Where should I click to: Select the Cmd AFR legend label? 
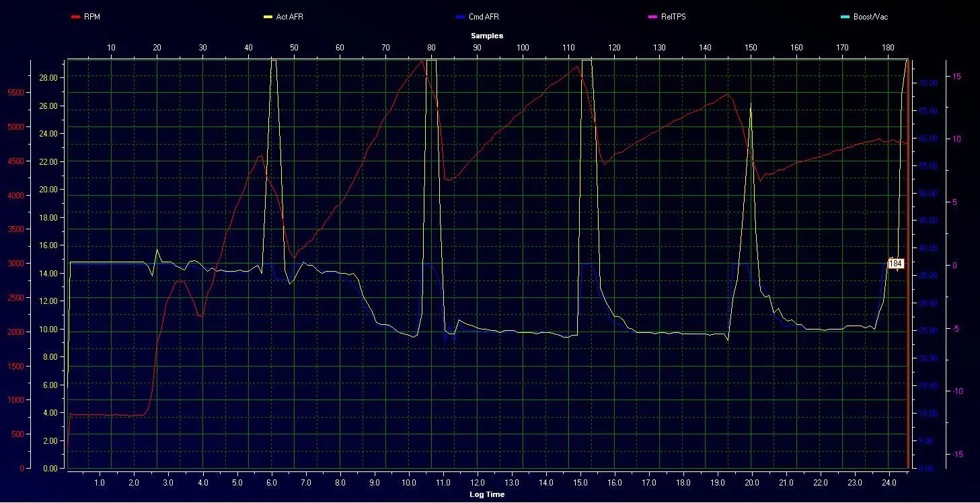click(484, 17)
